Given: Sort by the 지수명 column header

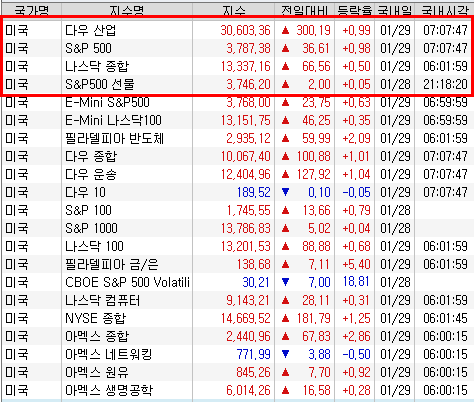Looking at the screenshot, I should click(127, 10).
